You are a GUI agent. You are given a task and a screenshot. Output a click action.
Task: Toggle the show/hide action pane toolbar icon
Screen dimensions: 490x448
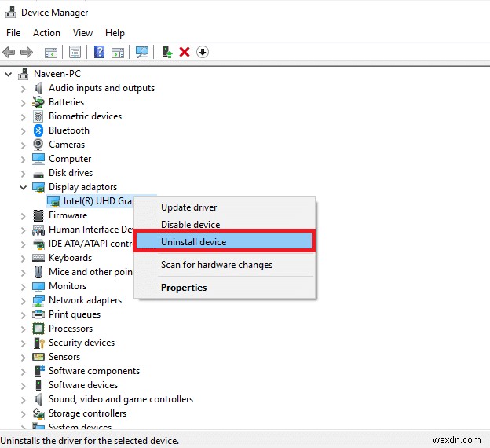[x=118, y=52]
